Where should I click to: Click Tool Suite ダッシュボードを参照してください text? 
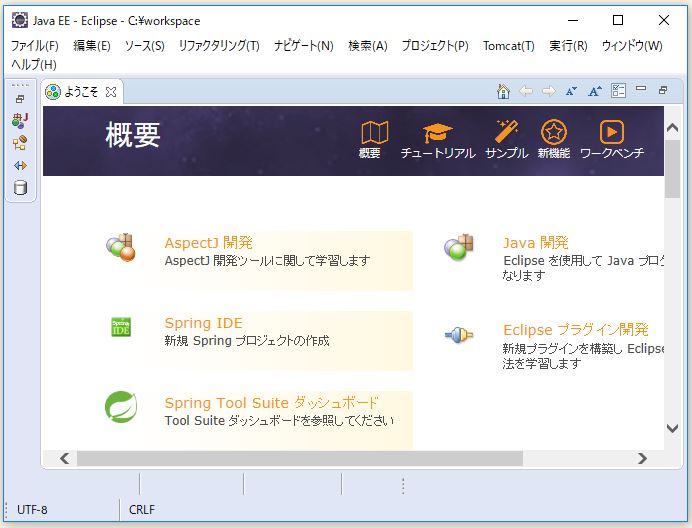[x=279, y=420]
